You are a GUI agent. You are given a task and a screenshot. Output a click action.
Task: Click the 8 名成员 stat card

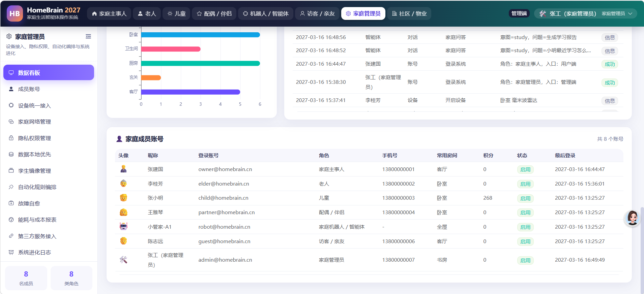point(26,278)
